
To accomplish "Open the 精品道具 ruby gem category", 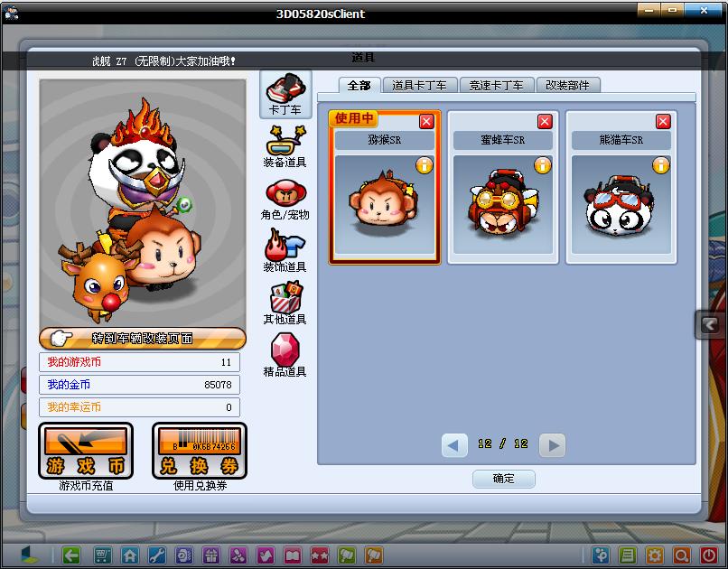I will [x=285, y=355].
